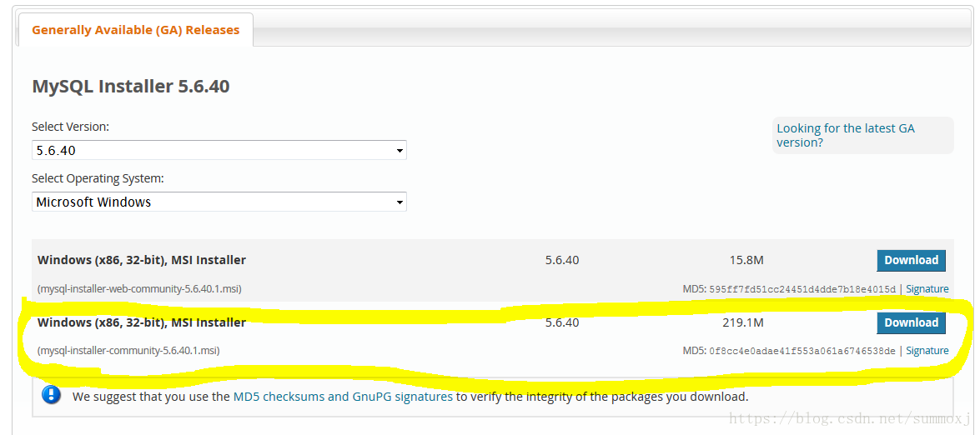
Task: Click the 219.1M file size value
Action: pos(743,322)
